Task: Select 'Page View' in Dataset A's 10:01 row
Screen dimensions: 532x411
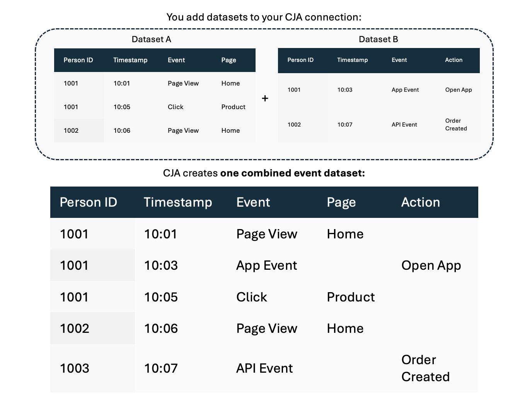Action: pyautogui.click(x=183, y=83)
